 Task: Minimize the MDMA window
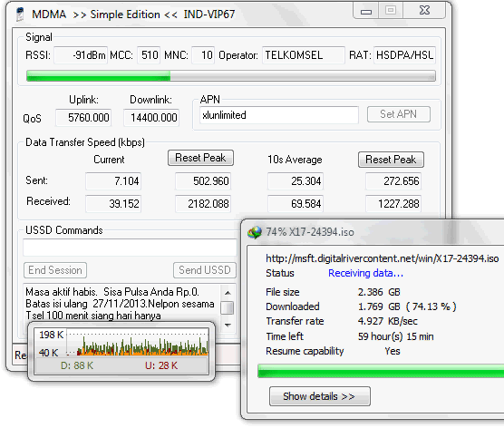click(366, 12)
